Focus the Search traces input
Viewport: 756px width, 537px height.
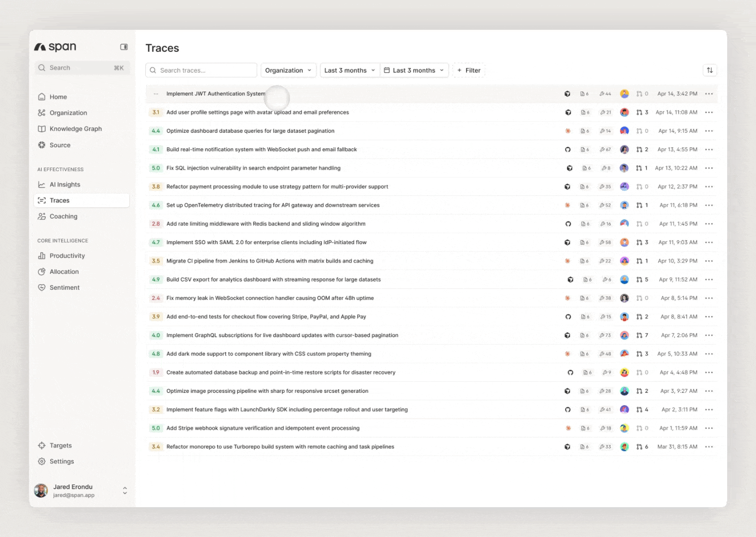click(201, 70)
